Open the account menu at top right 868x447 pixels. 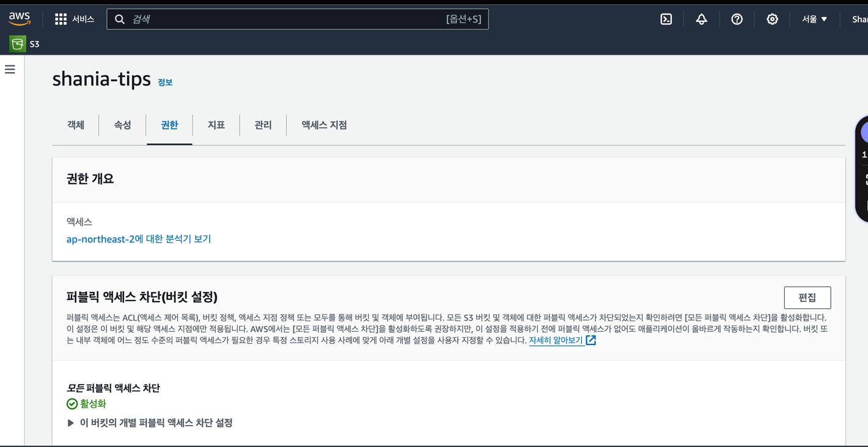coord(860,19)
